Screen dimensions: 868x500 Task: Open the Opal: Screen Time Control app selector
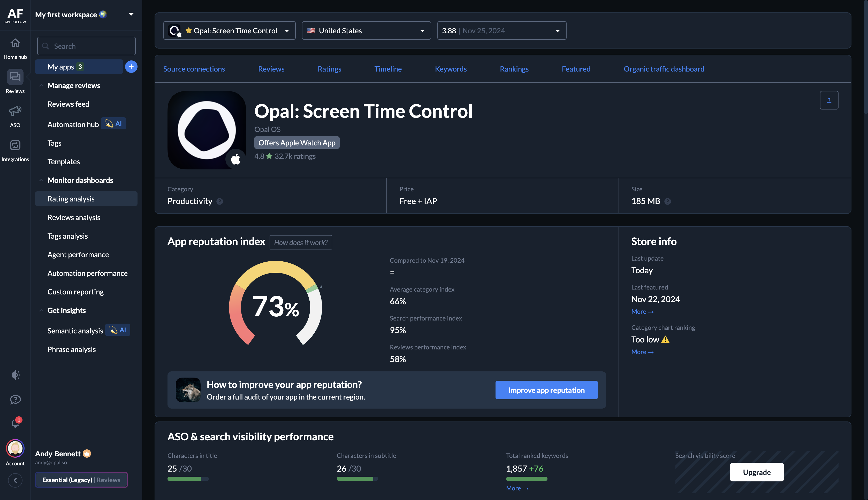point(230,30)
